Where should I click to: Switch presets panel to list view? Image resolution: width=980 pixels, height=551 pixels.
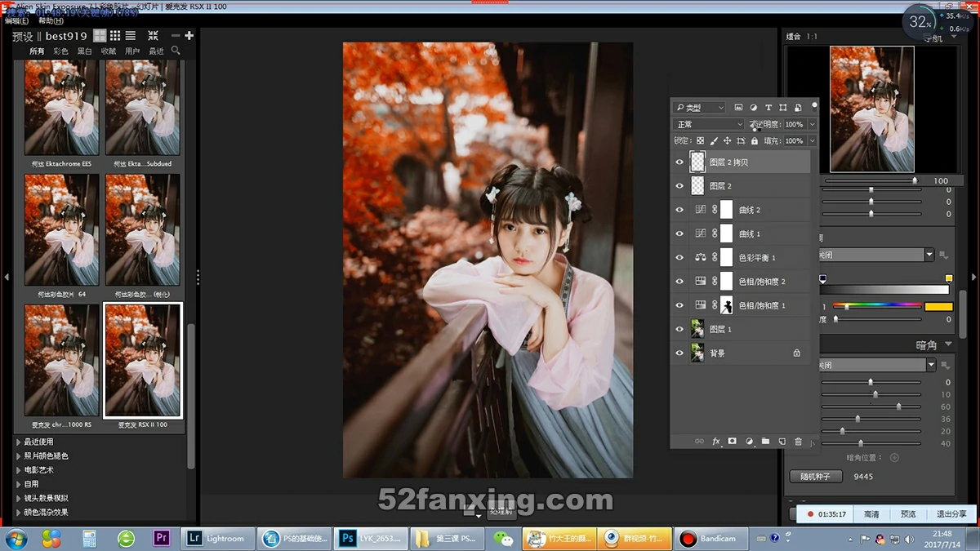click(x=130, y=36)
